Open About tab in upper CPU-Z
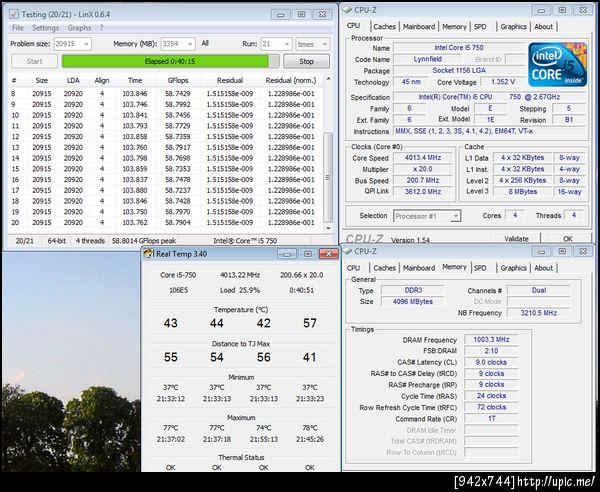 543,27
